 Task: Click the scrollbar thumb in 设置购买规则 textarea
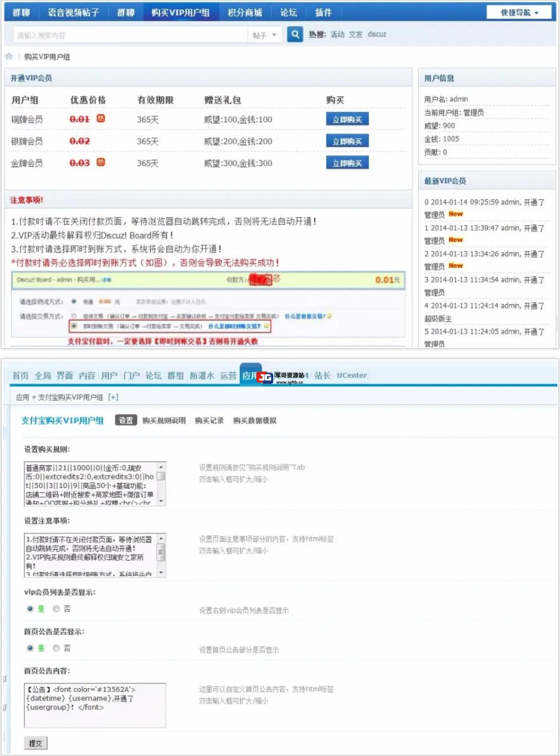(x=161, y=476)
